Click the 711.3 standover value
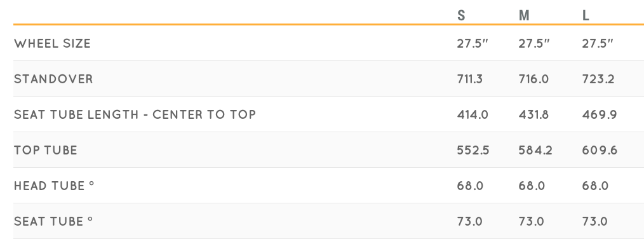This screenshot has width=644, height=246. coord(470,79)
